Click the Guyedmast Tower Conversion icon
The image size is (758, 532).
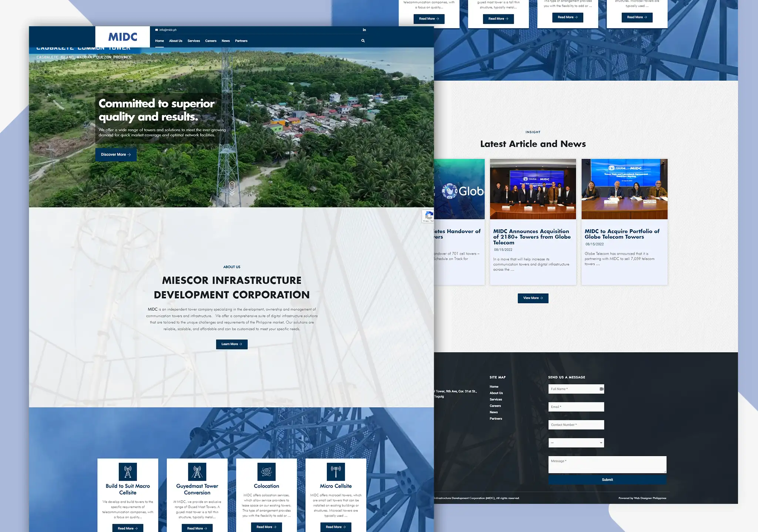click(x=197, y=472)
